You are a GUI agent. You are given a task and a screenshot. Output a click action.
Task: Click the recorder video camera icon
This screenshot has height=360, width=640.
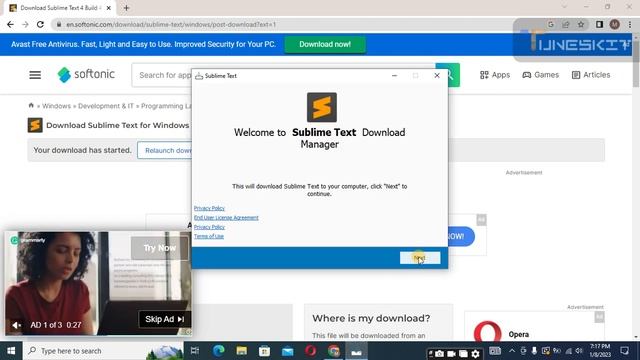(x=451, y=353)
